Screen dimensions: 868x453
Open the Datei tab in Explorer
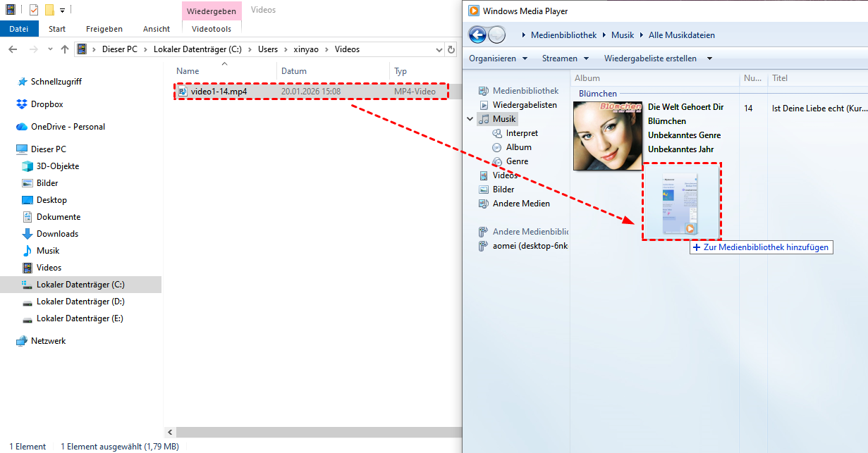click(19, 29)
